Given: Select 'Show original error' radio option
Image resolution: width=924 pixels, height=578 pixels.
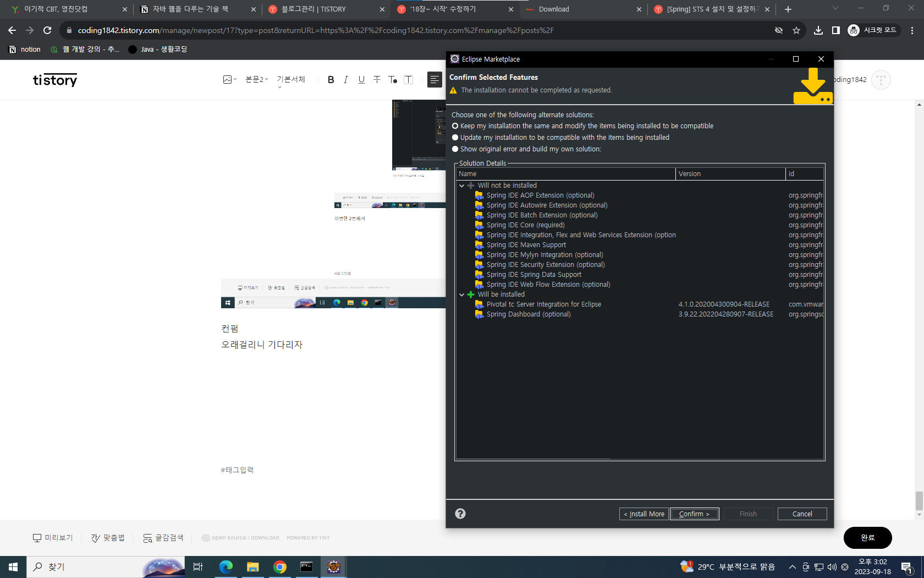Looking at the screenshot, I should [455, 149].
